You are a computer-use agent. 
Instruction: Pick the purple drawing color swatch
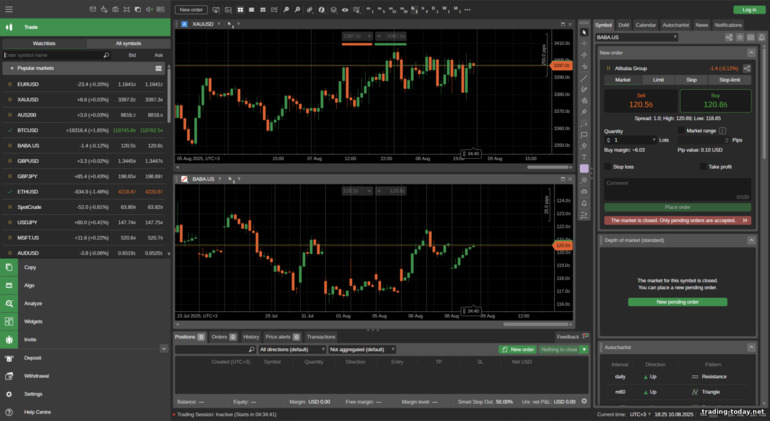point(584,168)
